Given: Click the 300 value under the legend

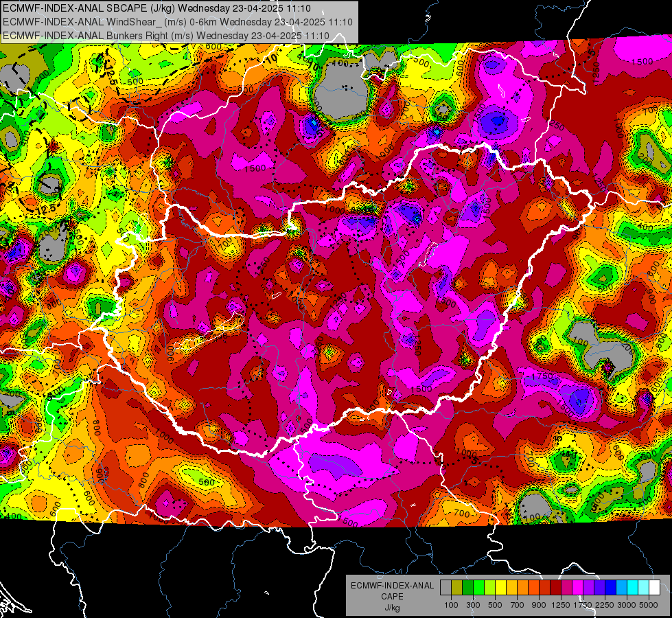Looking at the screenshot, I should (x=473, y=605).
